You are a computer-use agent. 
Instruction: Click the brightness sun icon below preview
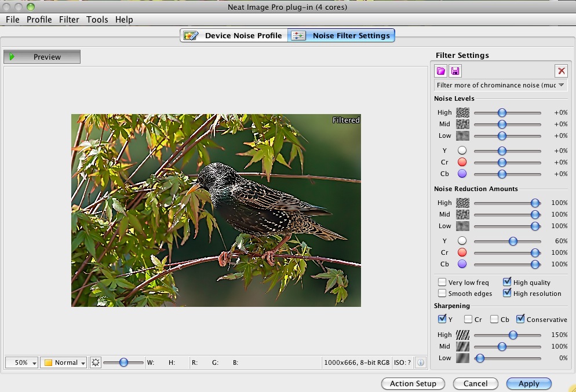[x=96, y=362]
